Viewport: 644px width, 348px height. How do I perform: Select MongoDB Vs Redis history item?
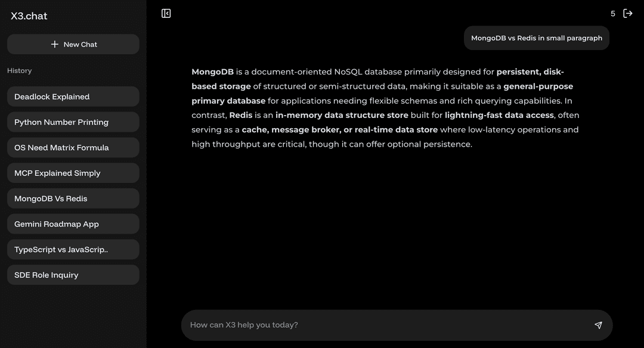(x=73, y=198)
